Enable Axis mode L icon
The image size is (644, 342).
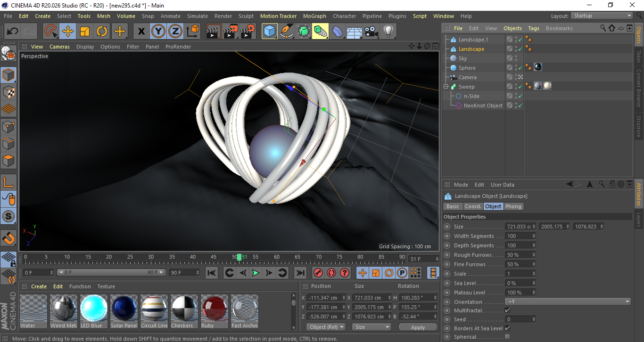pyautogui.click(x=8, y=182)
